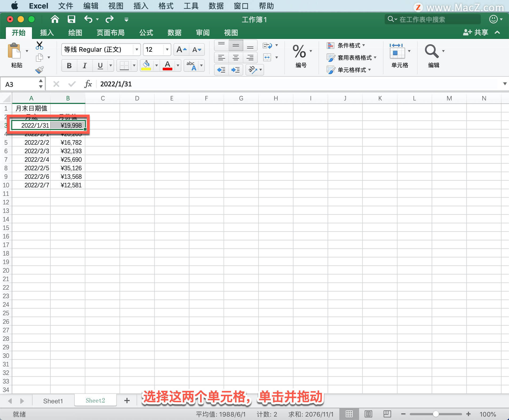Click the 编号 percent number format icon
This screenshot has width=509, height=420.
click(299, 51)
